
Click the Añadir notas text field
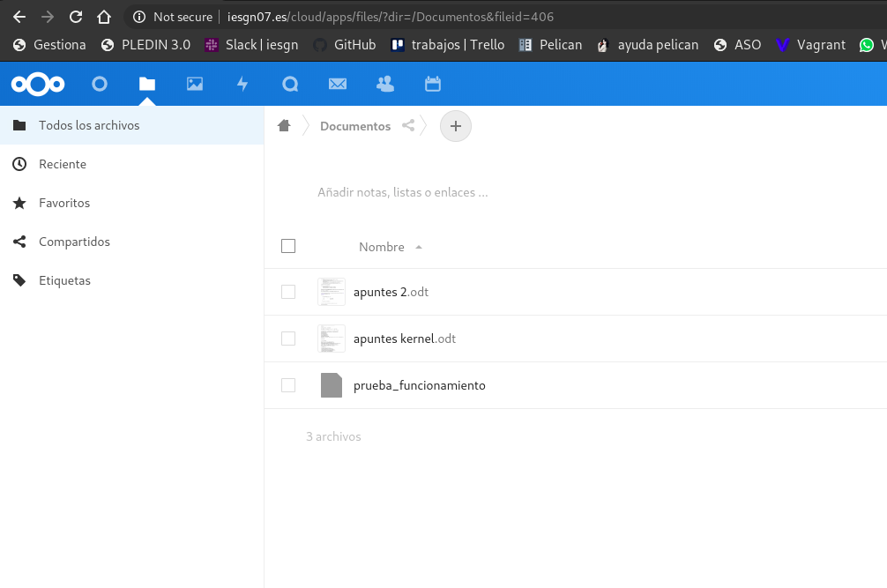click(403, 192)
